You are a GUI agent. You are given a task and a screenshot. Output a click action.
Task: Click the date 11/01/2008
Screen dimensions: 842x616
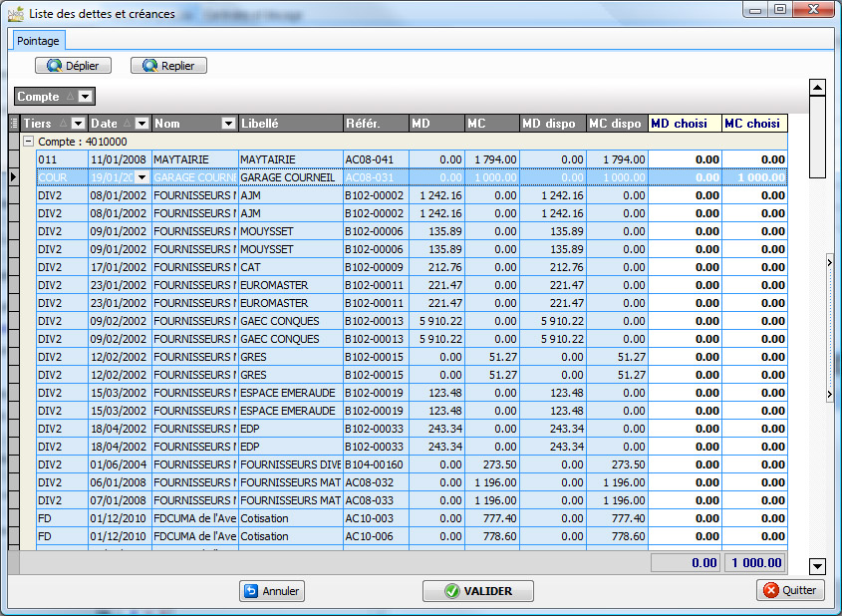pos(120,159)
